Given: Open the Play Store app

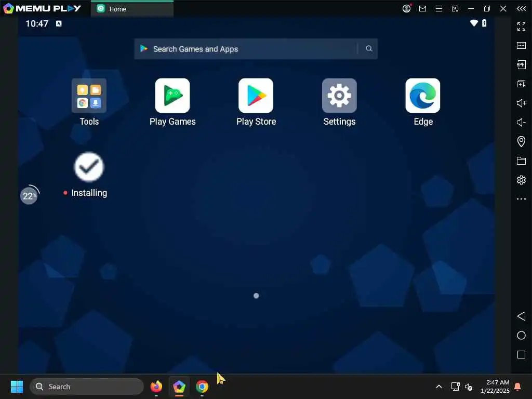Looking at the screenshot, I should point(256,96).
